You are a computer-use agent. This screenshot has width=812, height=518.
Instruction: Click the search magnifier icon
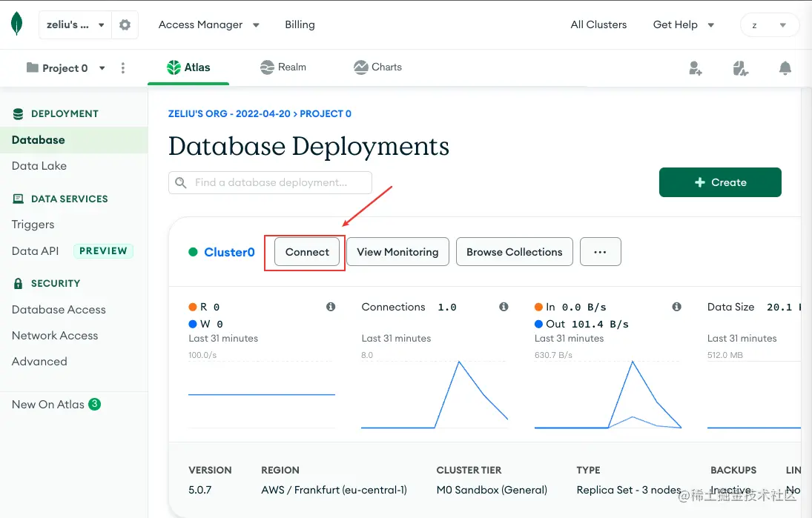(181, 183)
